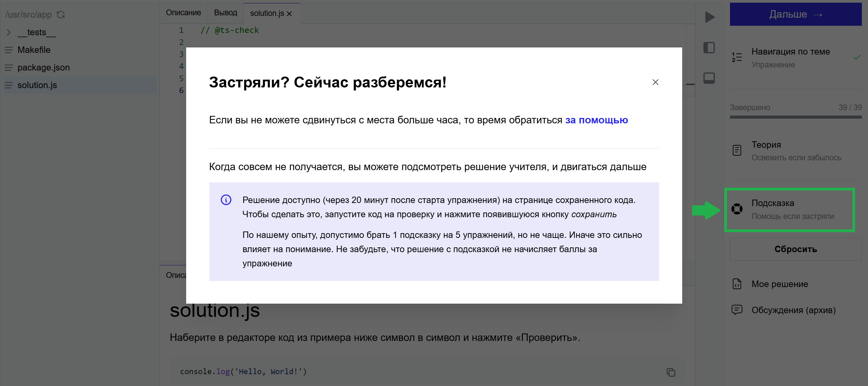Image resolution: width=868 pixels, height=386 pixels.
Task: Open Обсуждения (архив) discussions
Action: tap(793, 310)
